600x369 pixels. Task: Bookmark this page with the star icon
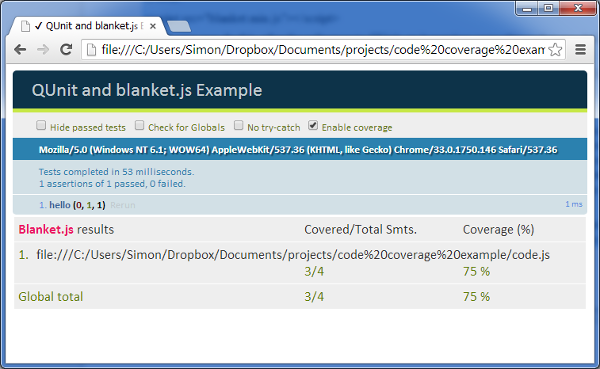click(555, 50)
